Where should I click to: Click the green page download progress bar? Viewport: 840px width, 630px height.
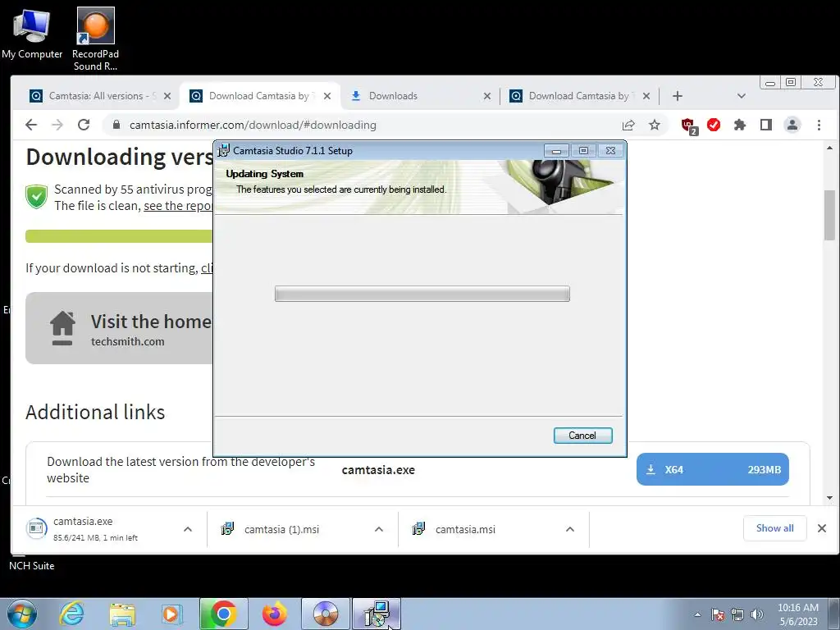tap(119, 236)
